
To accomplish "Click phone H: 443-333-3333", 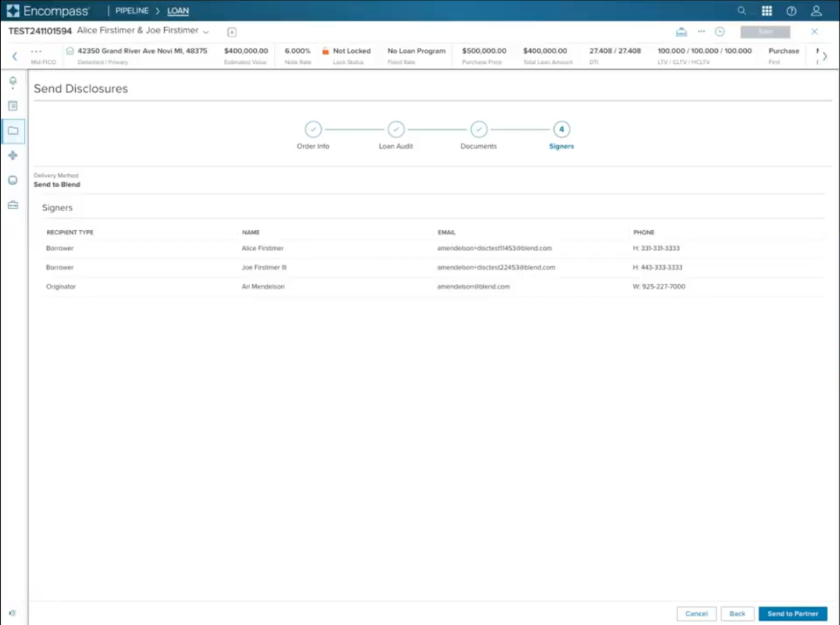I will point(657,267).
